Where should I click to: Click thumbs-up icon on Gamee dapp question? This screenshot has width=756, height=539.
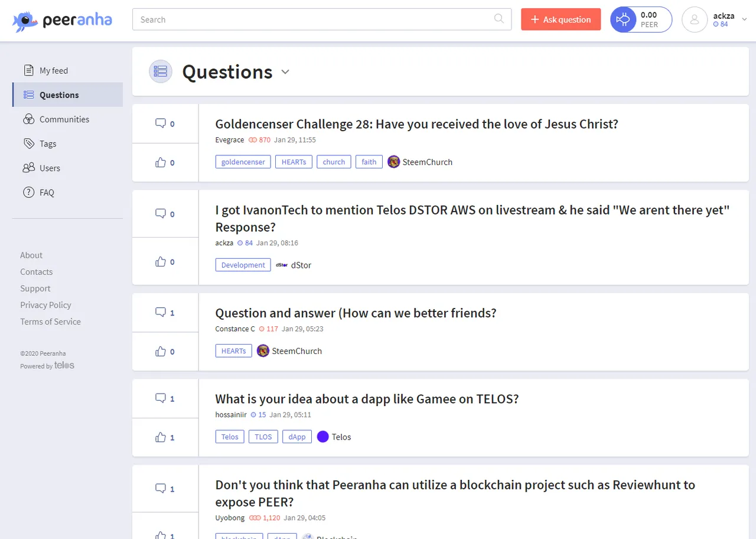pos(160,437)
